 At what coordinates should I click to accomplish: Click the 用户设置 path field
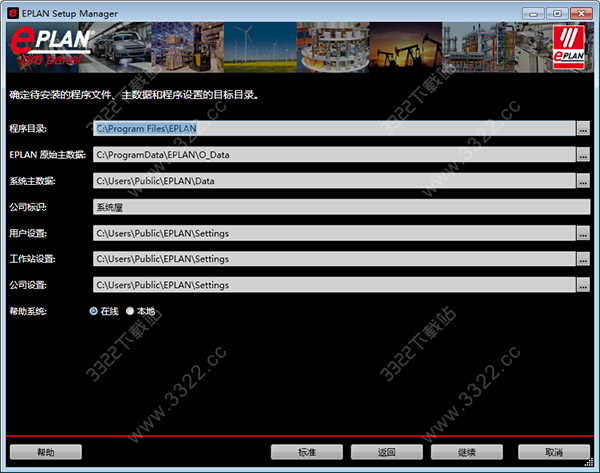tap(334, 233)
